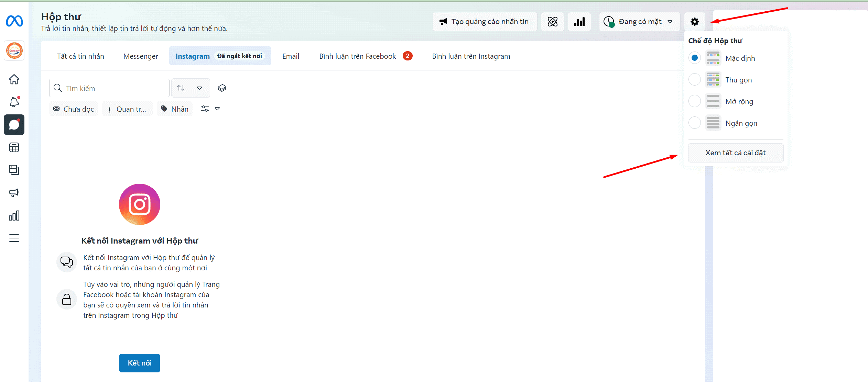
Task: Click the Ngắn gọn layout preview icon
Action: [713, 123]
